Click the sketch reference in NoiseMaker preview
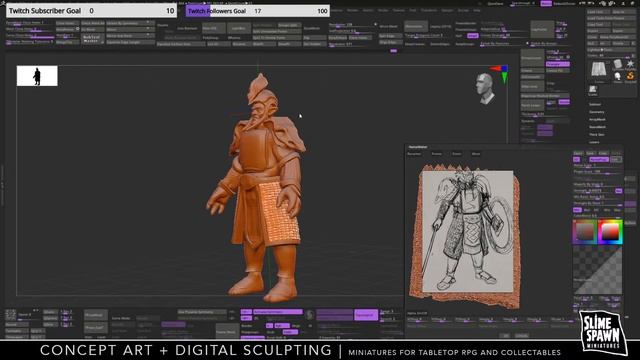Screen dimensions: 640x360 coord(467,231)
